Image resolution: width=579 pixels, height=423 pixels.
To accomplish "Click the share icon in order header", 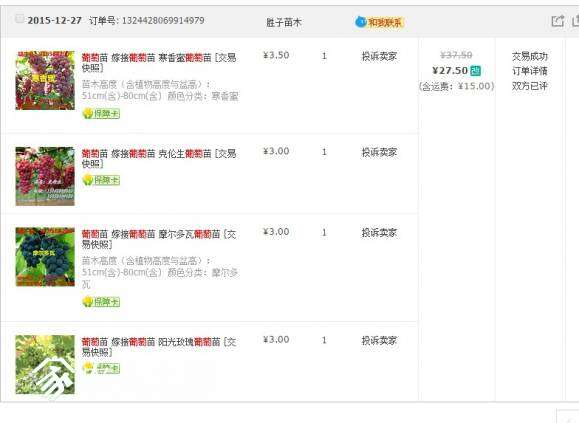I will [557, 21].
